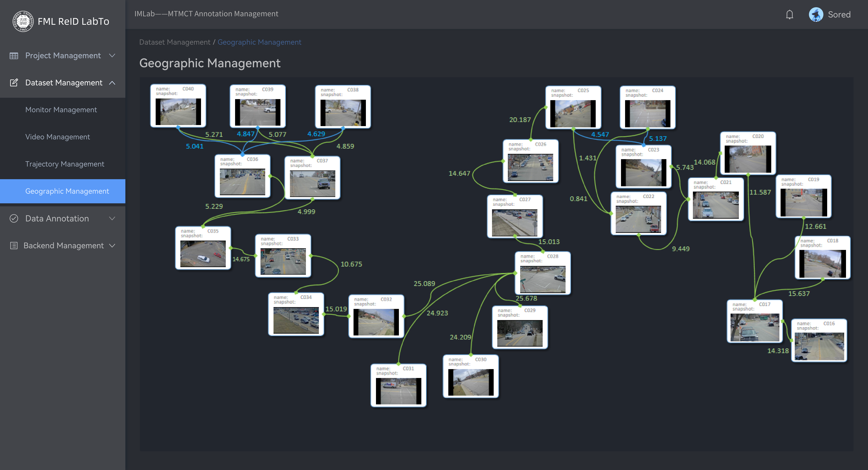
Task: Click the Sored username
Action: pyautogui.click(x=839, y=14)
